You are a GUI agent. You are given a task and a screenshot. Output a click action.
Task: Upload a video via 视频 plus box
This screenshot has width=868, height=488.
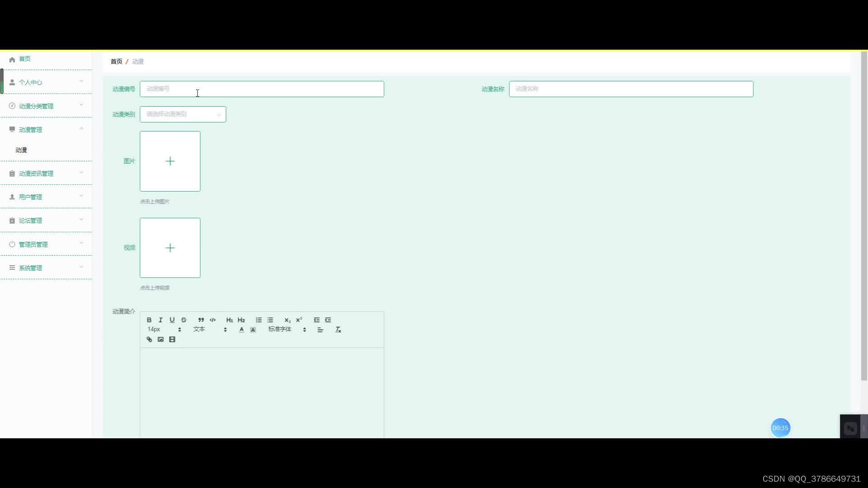point(170,248)
